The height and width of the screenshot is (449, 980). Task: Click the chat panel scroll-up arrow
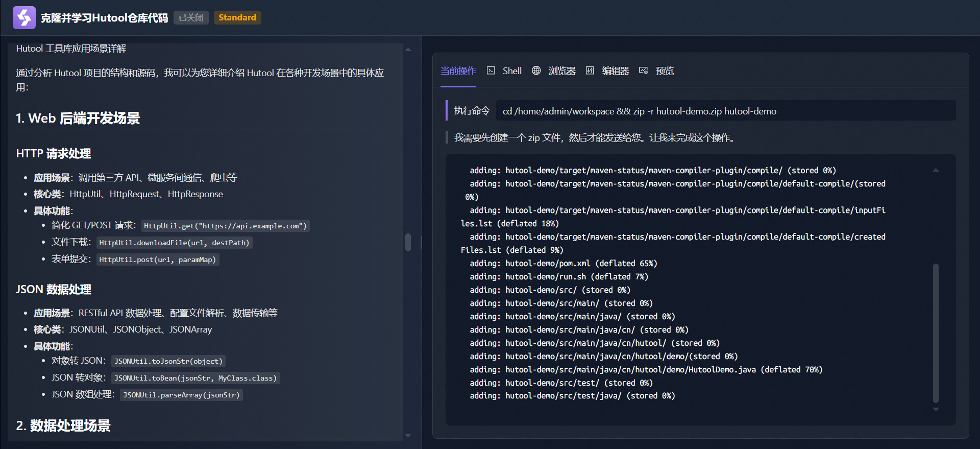(x=408, y=50)
